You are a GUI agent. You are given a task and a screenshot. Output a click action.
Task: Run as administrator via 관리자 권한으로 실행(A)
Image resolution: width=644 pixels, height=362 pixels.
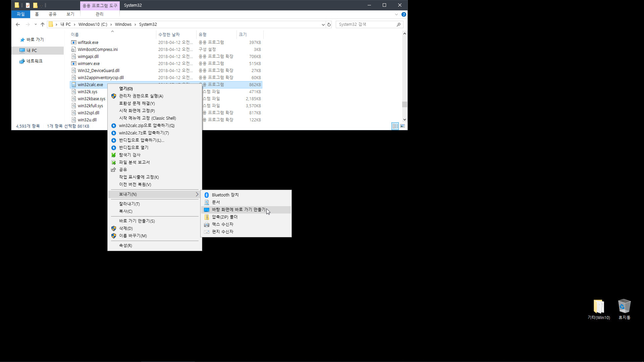point(155,96)
